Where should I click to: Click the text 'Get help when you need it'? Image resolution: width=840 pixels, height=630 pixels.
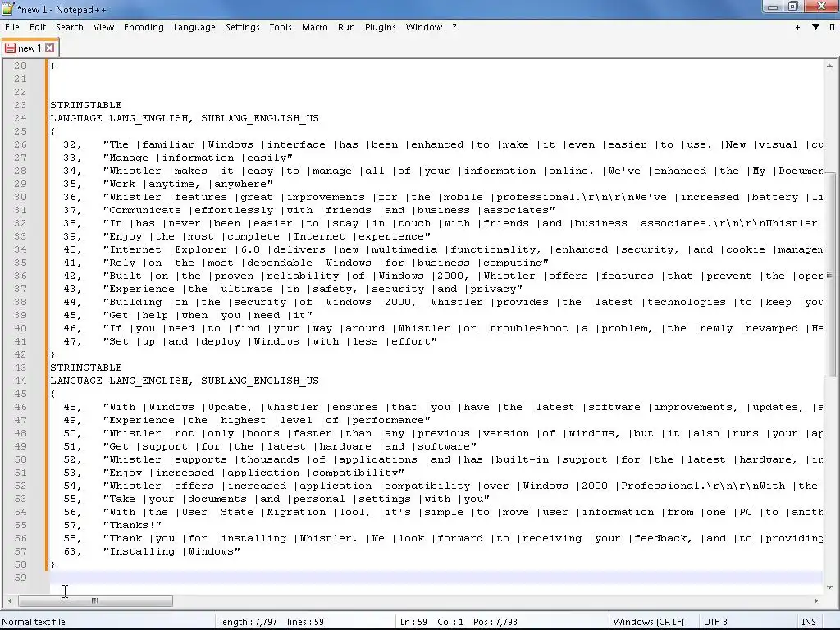tap(208, 315)
